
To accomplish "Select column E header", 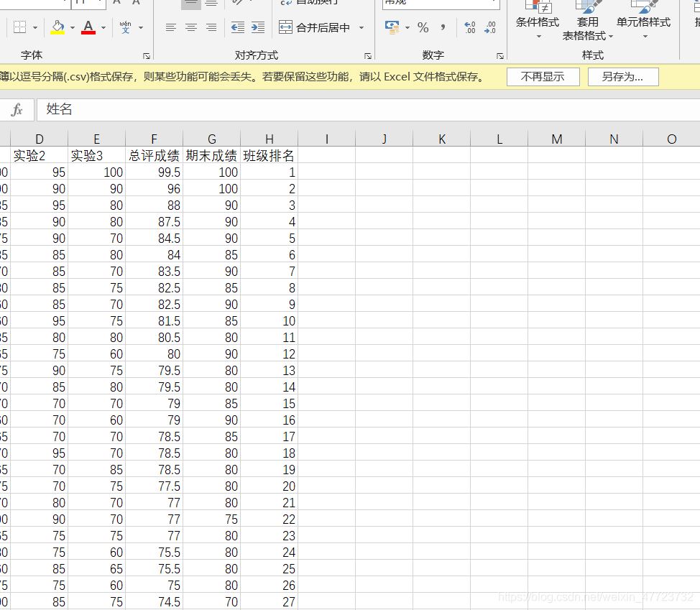I will (96, 139).
